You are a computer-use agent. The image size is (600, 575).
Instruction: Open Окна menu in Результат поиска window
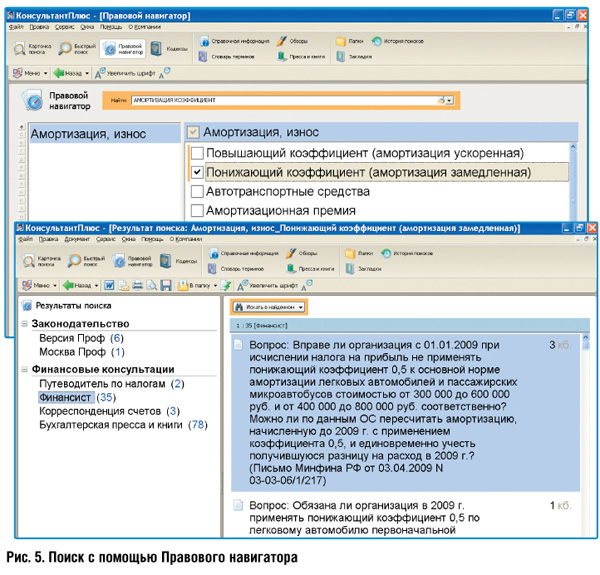coord(129,239)
